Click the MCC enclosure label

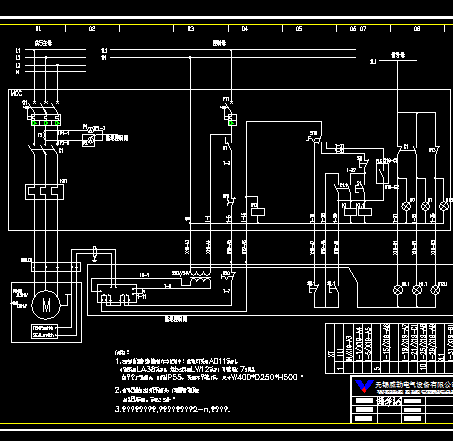coord(16,93)
